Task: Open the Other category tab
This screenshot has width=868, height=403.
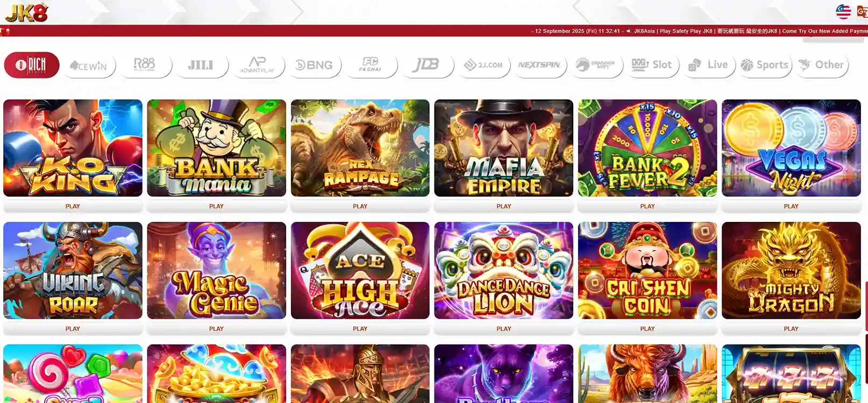Action: point(821,66)
